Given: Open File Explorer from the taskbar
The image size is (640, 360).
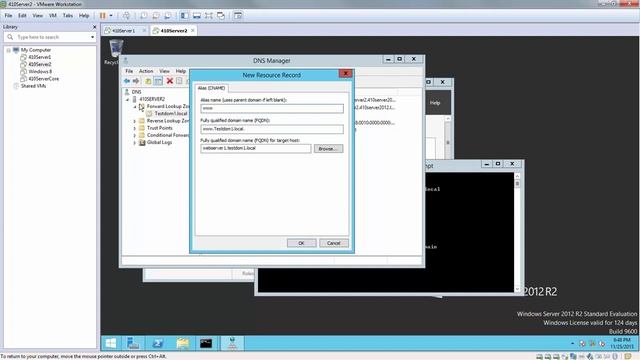Looking at the screenshot, I should tap(182, 343).
